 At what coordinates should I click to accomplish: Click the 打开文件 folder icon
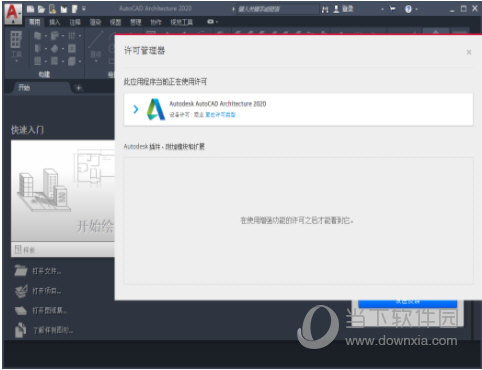tap(21, 271)
